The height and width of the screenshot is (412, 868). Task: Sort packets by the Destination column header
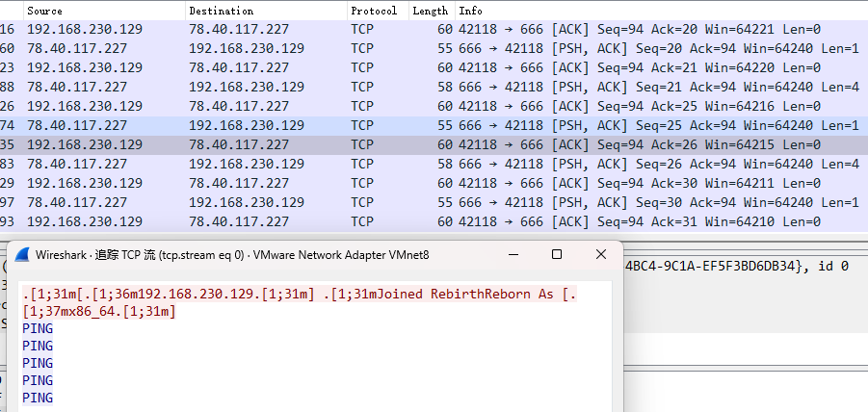pos(221,11)
